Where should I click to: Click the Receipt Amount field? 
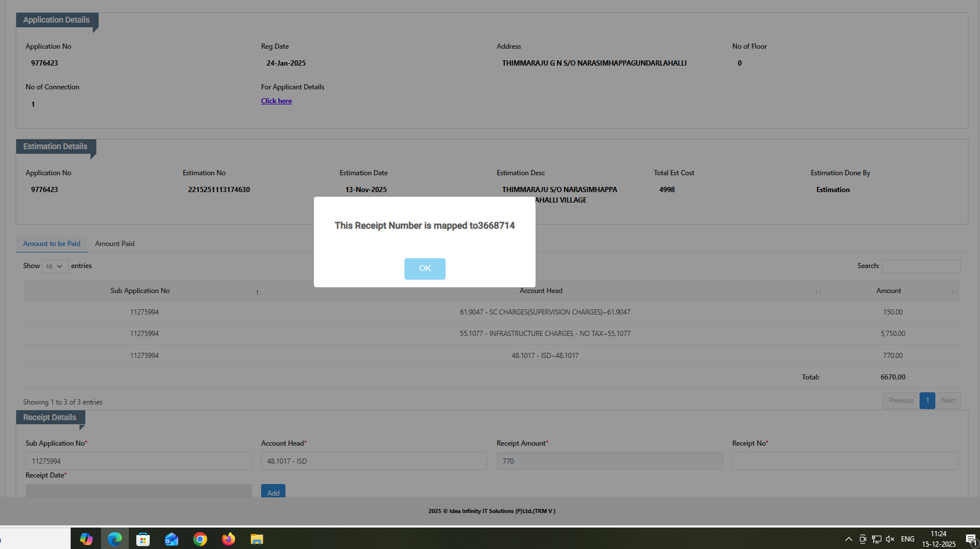(x=610, y=461)
